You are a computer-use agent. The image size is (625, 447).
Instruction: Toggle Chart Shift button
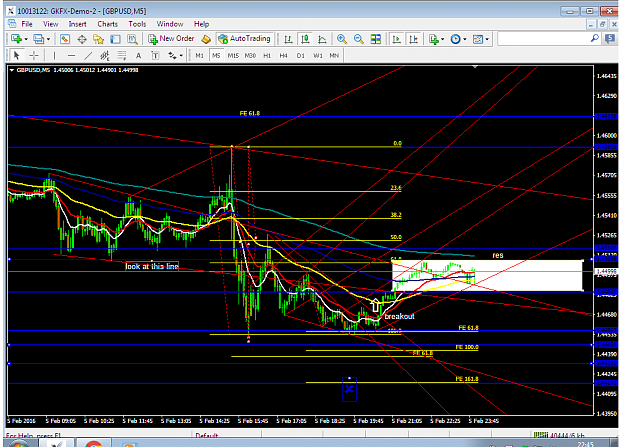click(x=414, y=39)
